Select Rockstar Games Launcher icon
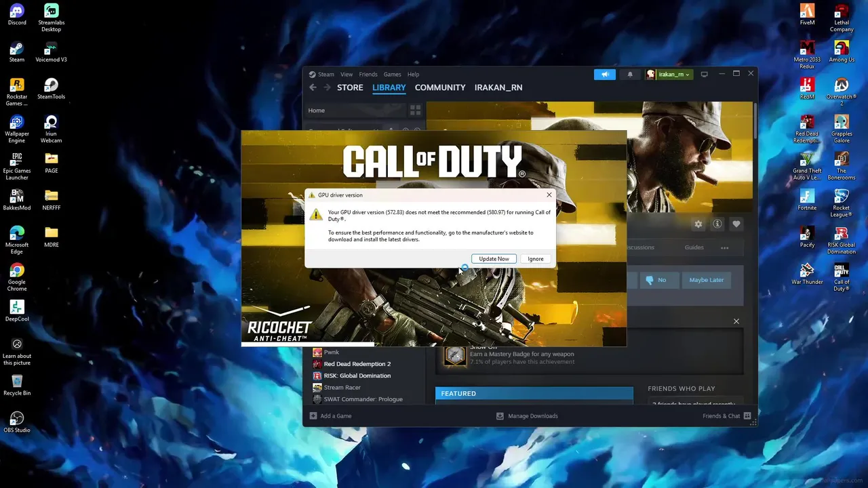 pyautogui.click(x=17, y=92)
